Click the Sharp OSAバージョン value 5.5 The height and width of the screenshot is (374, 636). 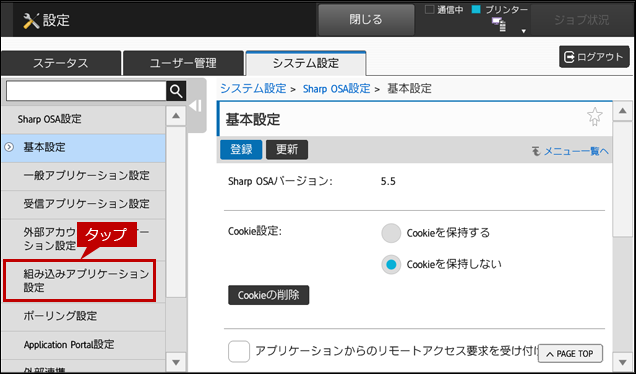point(388,182)
